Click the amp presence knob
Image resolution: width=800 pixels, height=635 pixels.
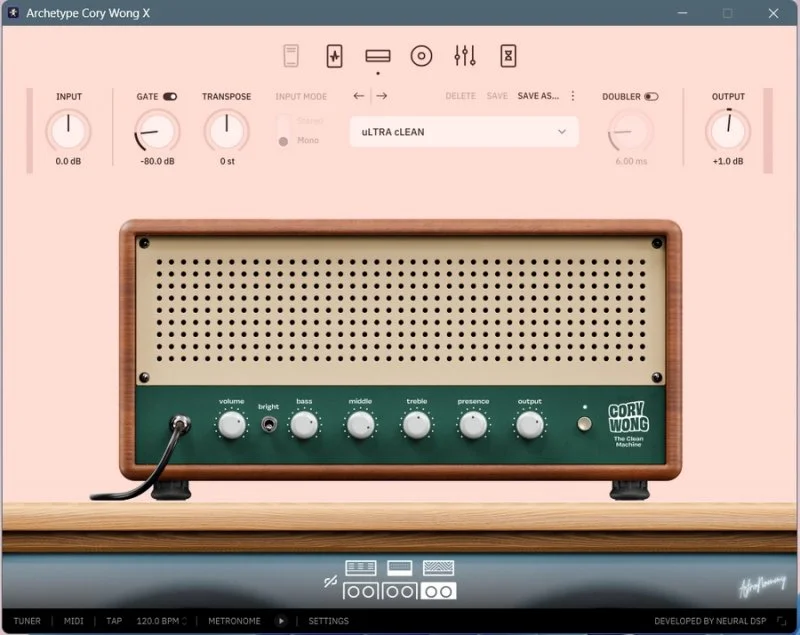click(x=473, y=424)
